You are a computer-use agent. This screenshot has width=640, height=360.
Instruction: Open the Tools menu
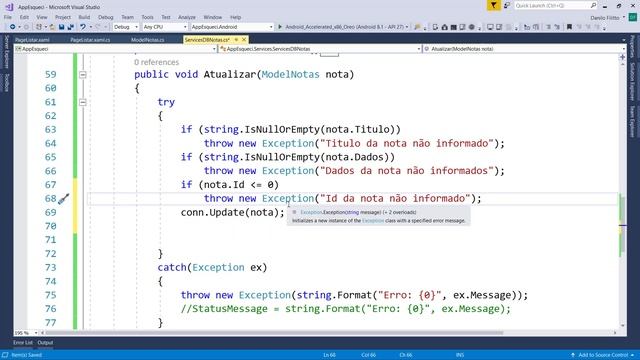[x=147, y=17]
